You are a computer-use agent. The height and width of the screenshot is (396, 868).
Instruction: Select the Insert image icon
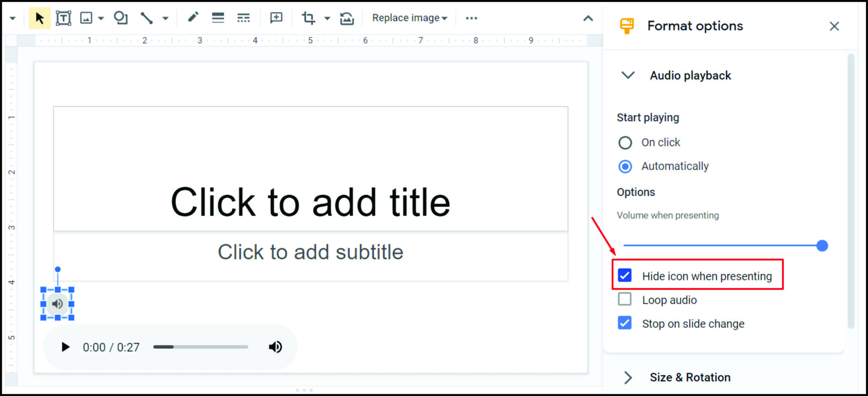(x=86, y=18)
